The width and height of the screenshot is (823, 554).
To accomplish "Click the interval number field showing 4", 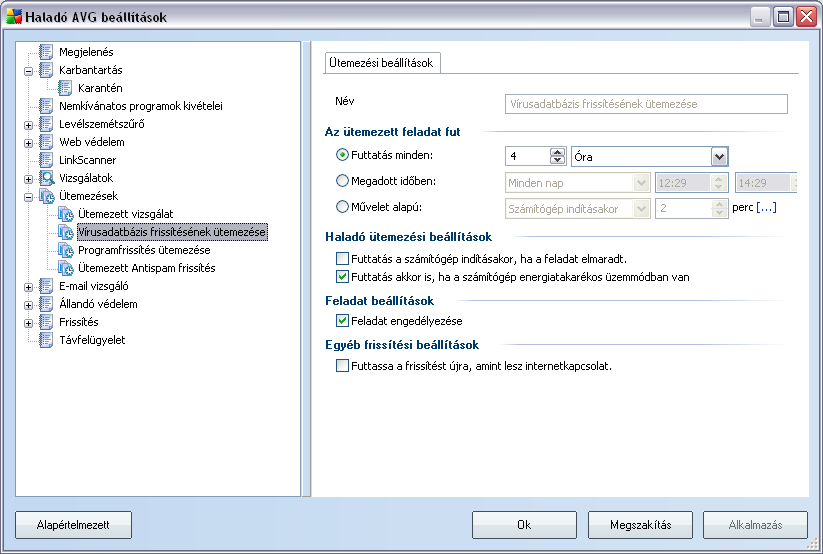I will [528, 156].
